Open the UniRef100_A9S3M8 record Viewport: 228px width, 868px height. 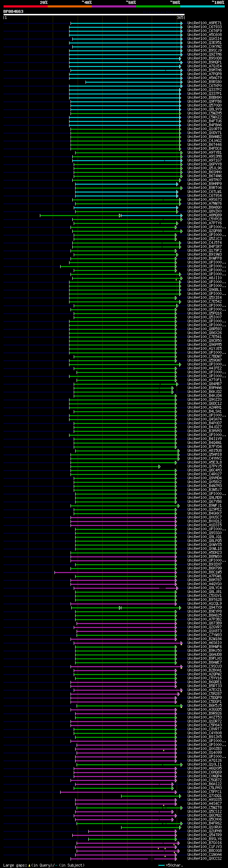click(204, 157)
